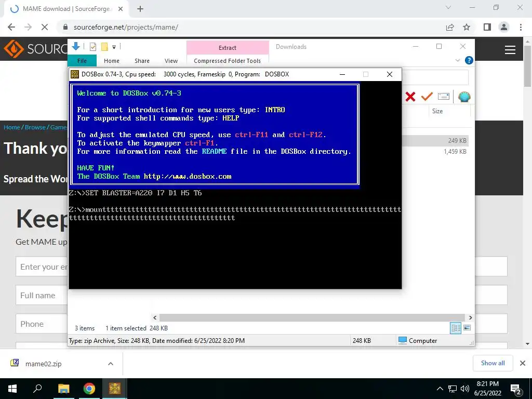
Task: Open the File menu in Explorer
Action: [82, 61]
